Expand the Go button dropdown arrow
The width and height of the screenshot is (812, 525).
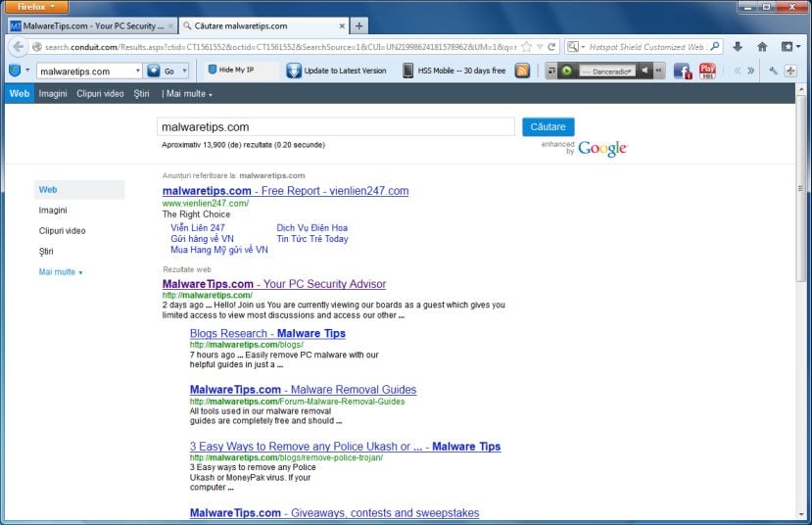pyautogui.click(x=184, y=71)
